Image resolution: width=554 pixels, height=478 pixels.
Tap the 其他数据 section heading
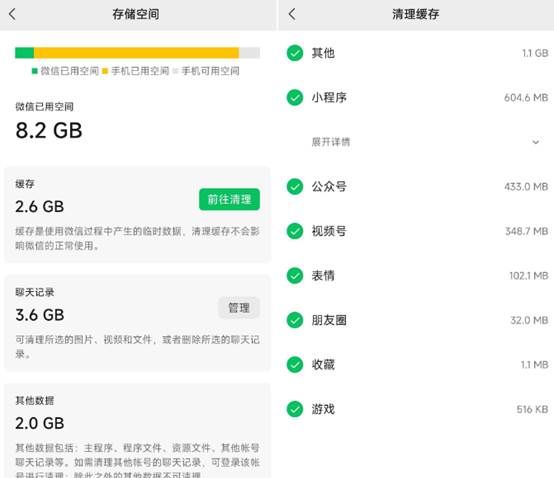pos(35,400)
